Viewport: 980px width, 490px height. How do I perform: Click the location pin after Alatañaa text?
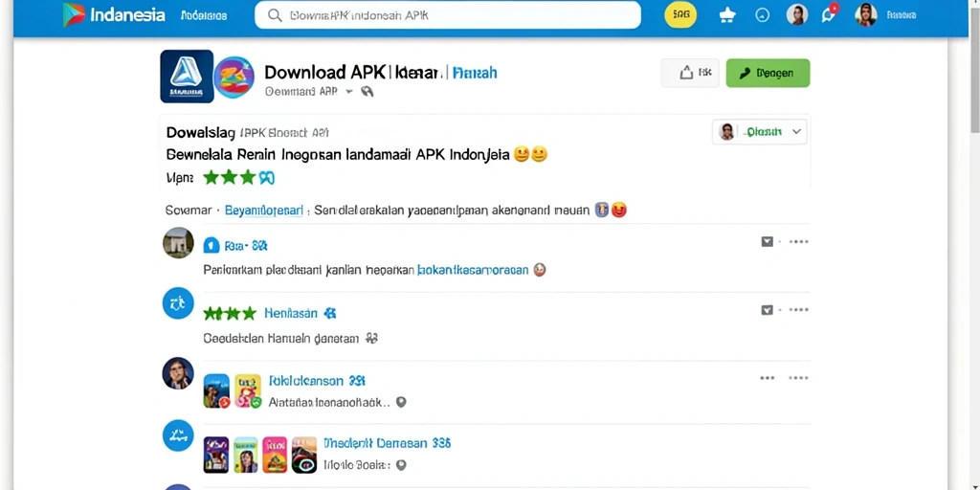click(x=401, y=403)
